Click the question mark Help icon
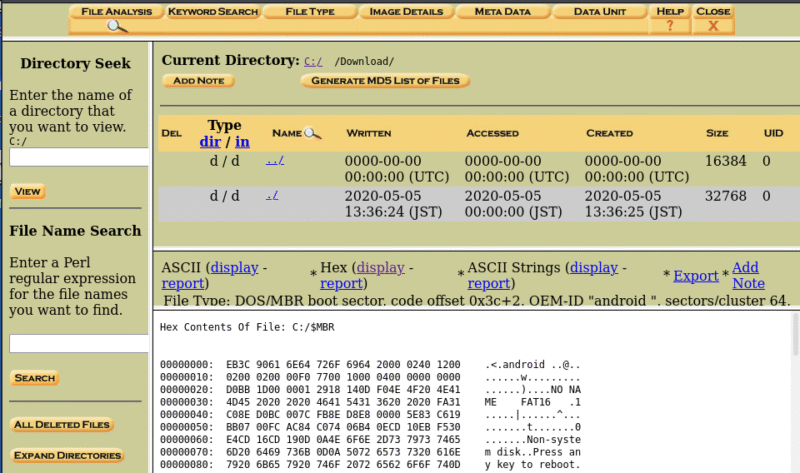 pyautogui.click(x=669, y=27)
